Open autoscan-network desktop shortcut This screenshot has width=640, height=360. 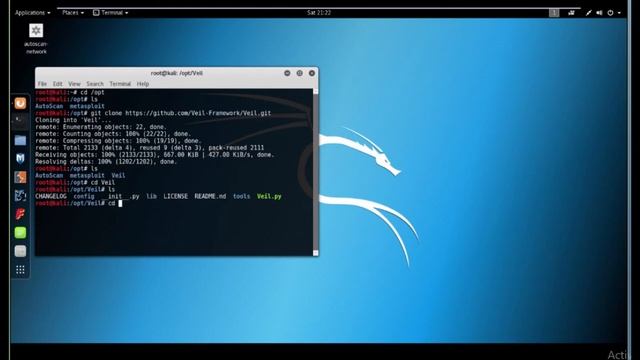click(x=36, y=38)
